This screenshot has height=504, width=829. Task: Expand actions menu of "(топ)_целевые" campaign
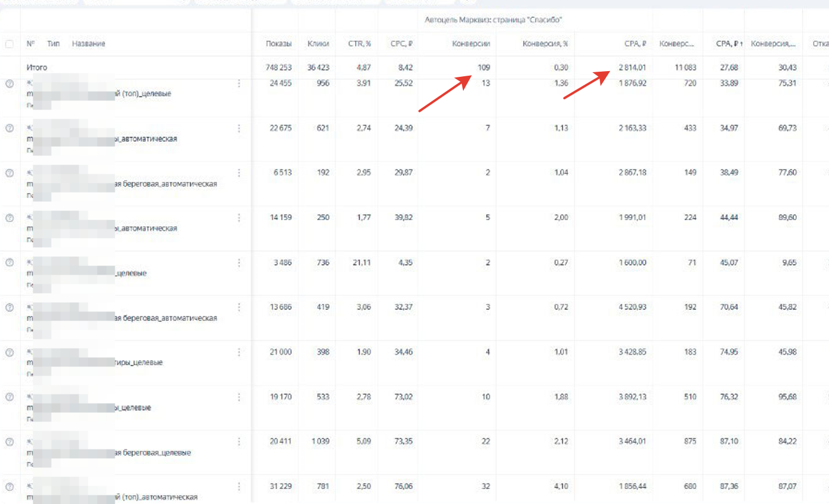[239, 84]
